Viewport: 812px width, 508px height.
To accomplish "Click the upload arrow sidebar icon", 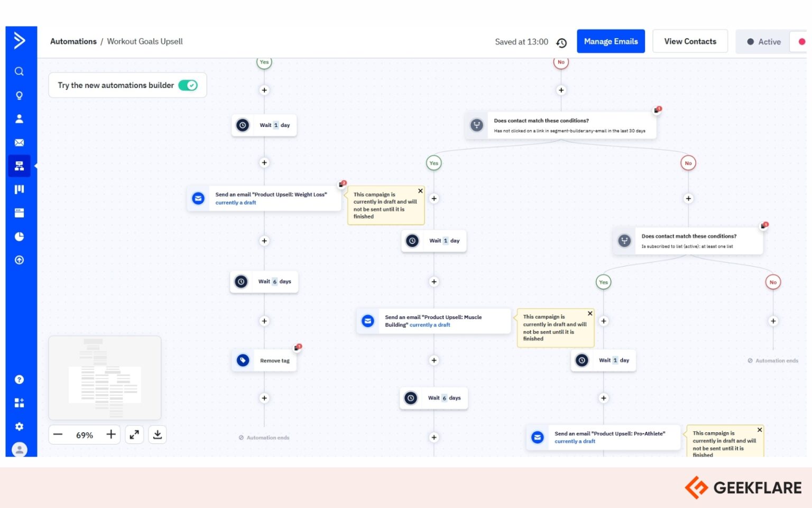I will tap(19, 260).
